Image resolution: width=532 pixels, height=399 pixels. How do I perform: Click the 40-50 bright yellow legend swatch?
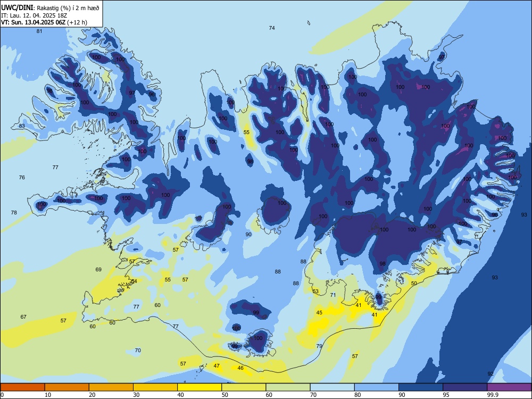199,387
